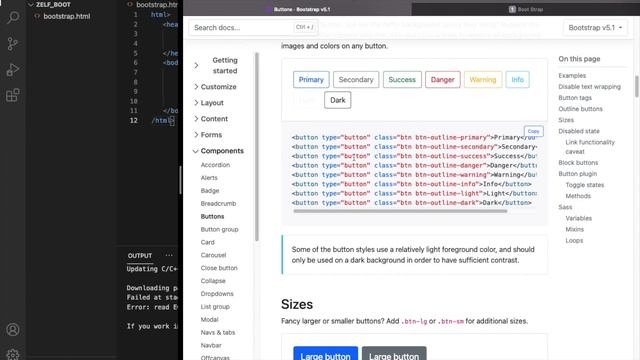Open the Collapse docs page
This screenshot has height=360, width=640.
(x=213, y=281)
